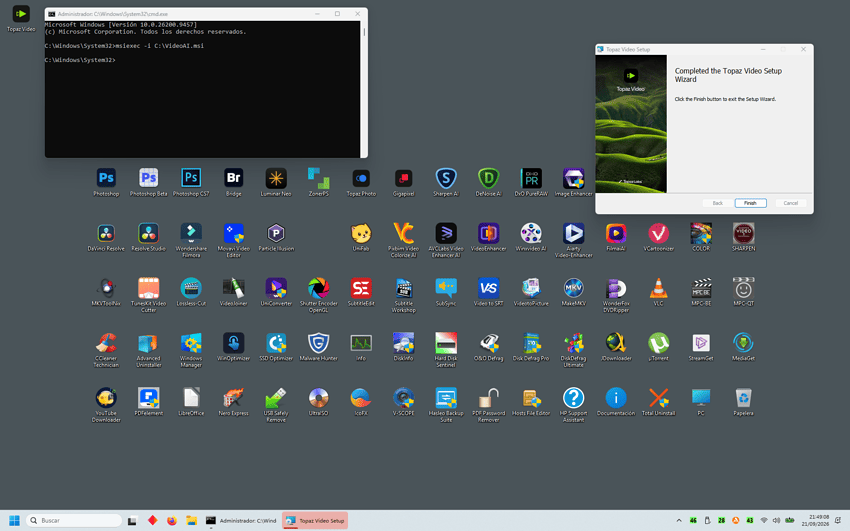Select the Pixbim Video Colorize AI icon
The image size is (850, 531).
(404, 241)
